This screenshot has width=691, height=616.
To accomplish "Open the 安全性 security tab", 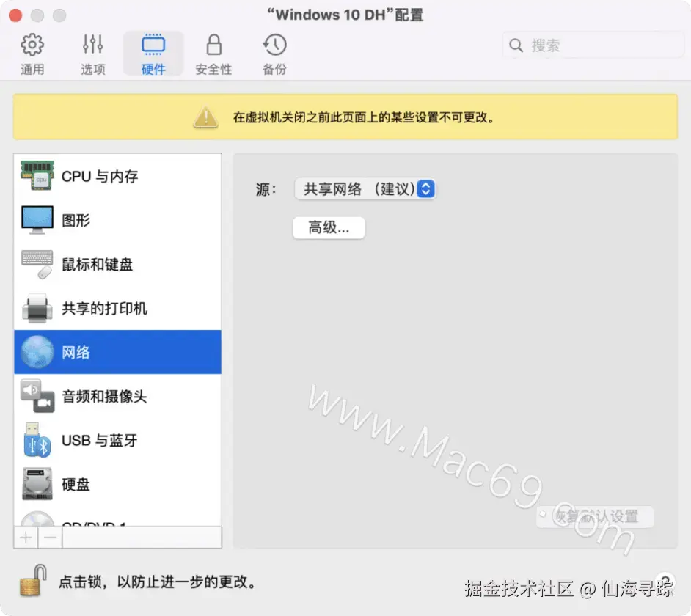I will pyautogui.click(x=213, y=54).
